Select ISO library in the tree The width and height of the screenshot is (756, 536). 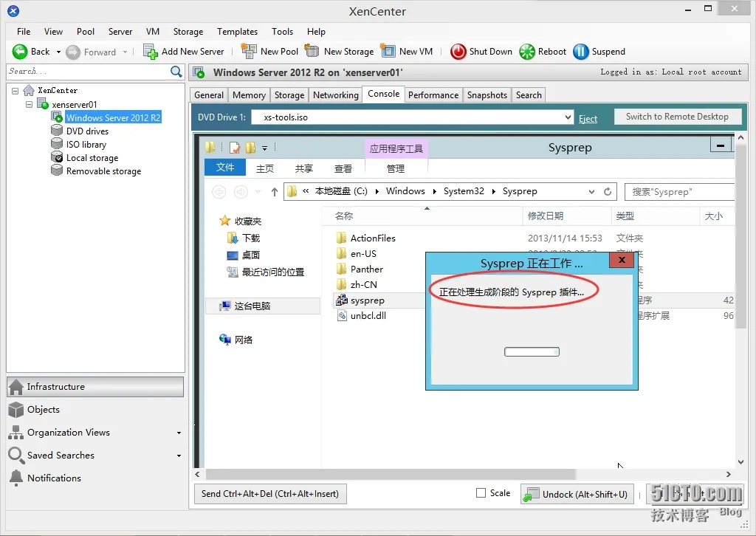click(86, 145)
